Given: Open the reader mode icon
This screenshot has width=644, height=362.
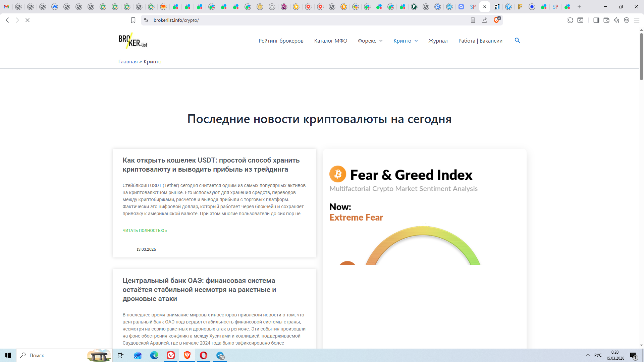Looking at the screenshot, I should (473, 20).
